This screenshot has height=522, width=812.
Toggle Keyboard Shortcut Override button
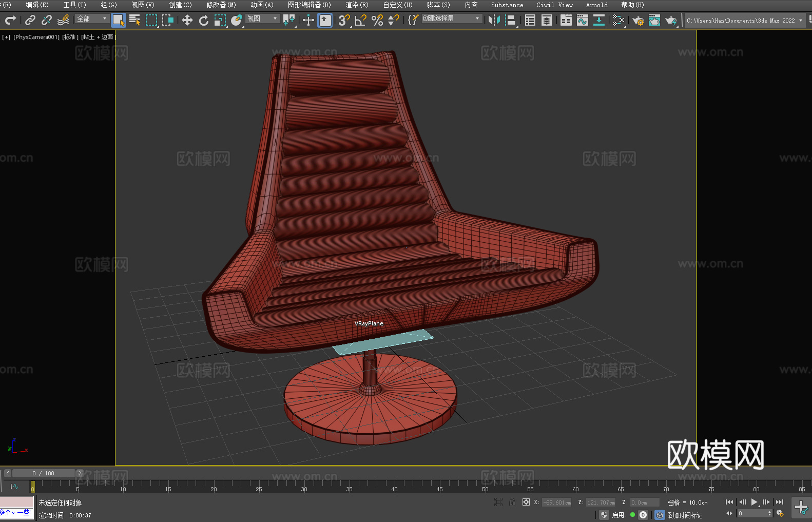(x=325, y=20)
